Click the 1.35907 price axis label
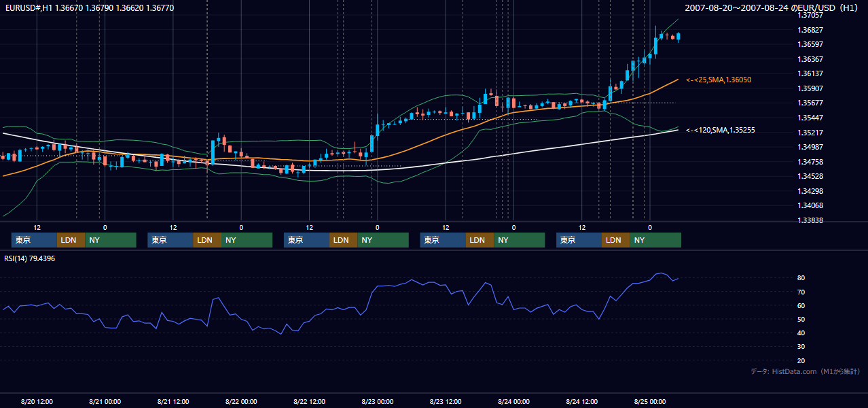The height and width of the screenshot is (408, 868). pos(810,88)
